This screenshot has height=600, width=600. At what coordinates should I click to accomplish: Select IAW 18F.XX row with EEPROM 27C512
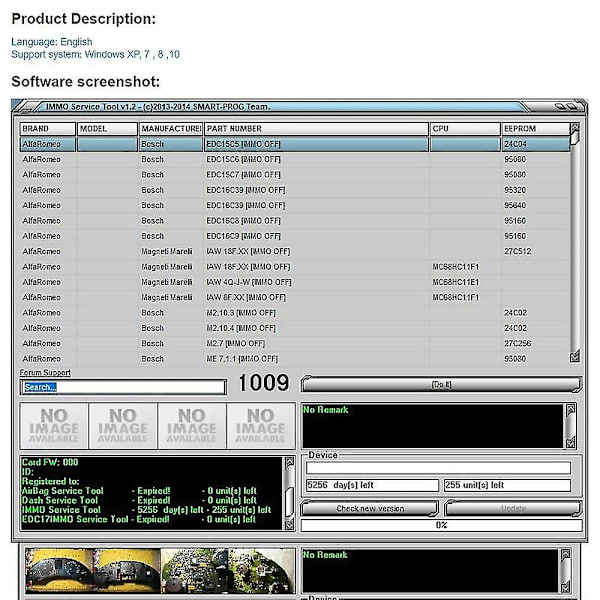[x=295, y=251]
